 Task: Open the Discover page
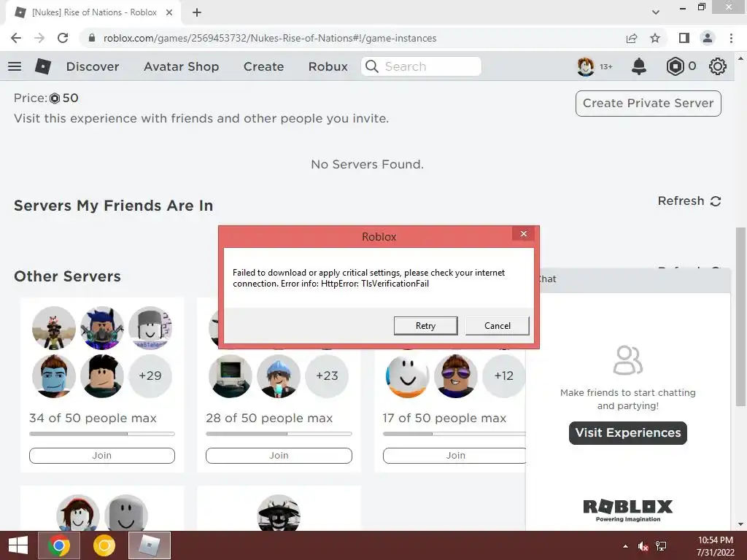(x=93, y=66)
